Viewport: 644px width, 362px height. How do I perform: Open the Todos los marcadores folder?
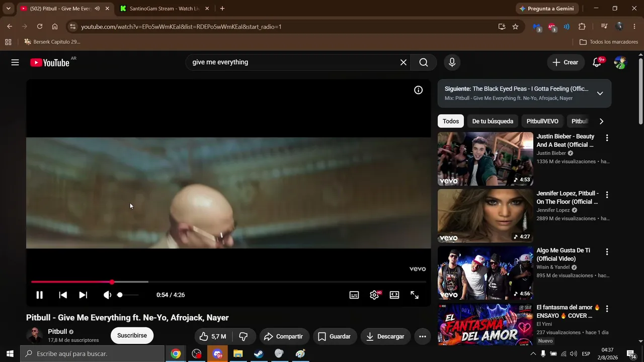click(609, 42)
